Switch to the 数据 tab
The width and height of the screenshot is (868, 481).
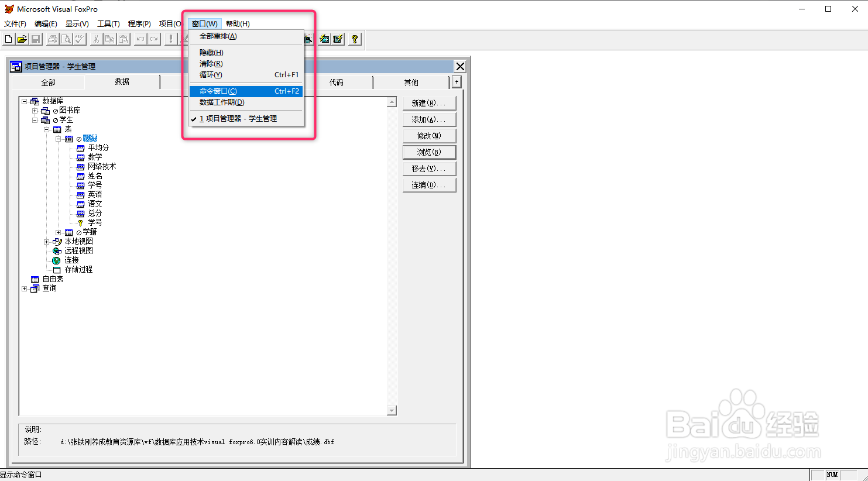(x=122, y=81)
